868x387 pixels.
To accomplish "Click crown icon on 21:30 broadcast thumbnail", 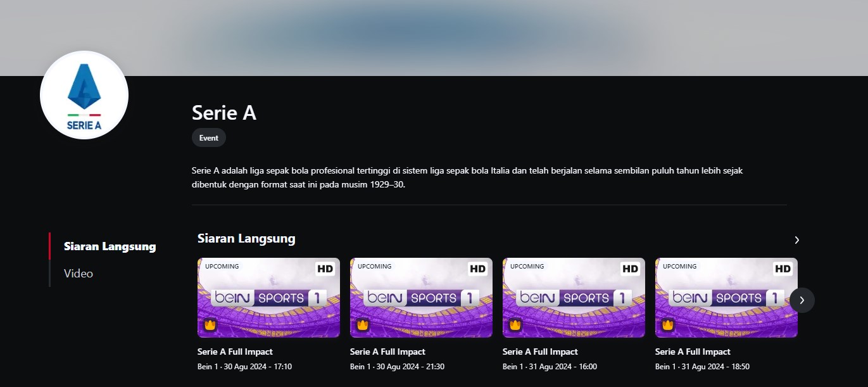I will [363, 325].
